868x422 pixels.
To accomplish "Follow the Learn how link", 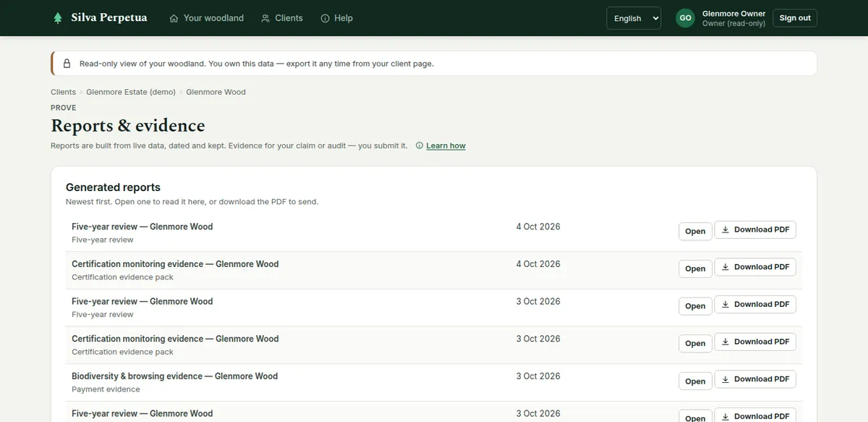I will [x=446, y=145].
